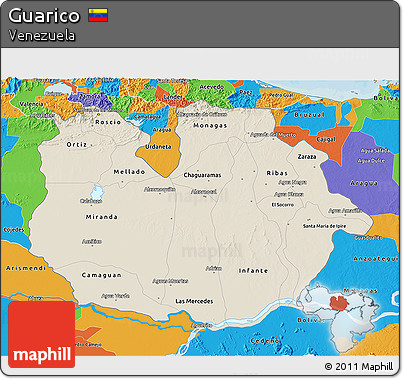
Task: Click the Cojedes label
Action: (x=14, y=230)
